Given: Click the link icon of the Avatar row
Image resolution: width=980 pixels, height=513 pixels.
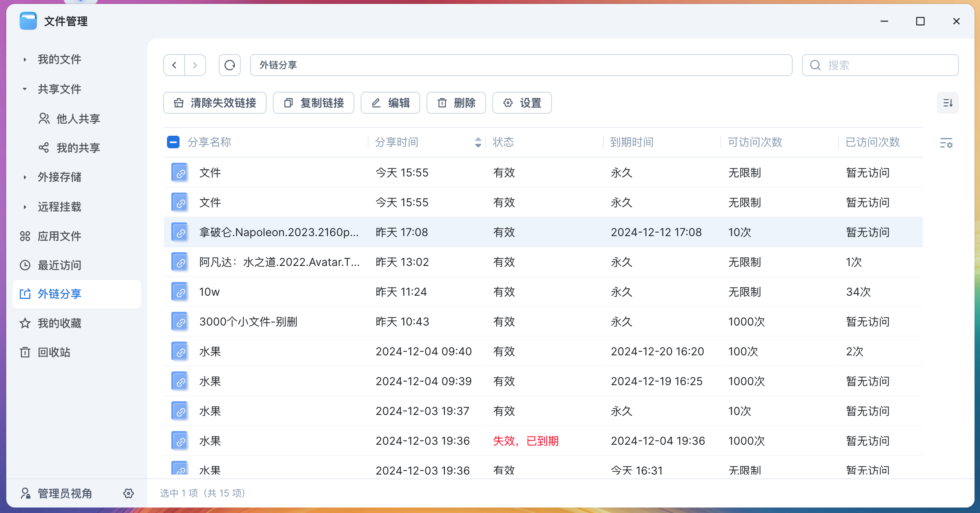Looking at the screenshot, I should coord(180,262).
